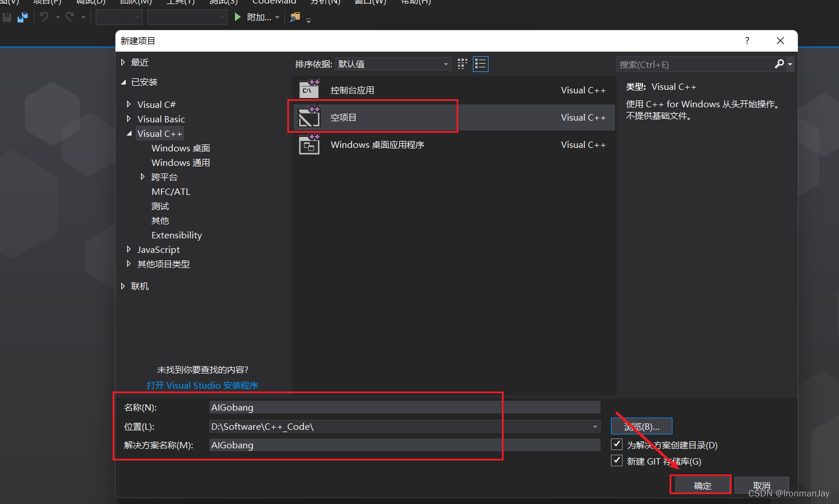Expand the Visual Basic node
Image resolution: width=839 pixels, height=504 pixels.
coord(129,119)
